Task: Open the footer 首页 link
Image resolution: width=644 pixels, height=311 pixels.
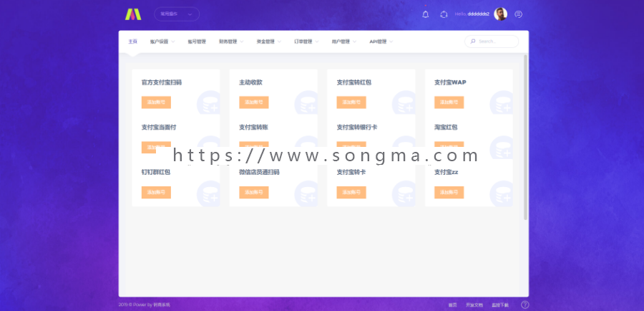Action: click(x=453, y=305)
